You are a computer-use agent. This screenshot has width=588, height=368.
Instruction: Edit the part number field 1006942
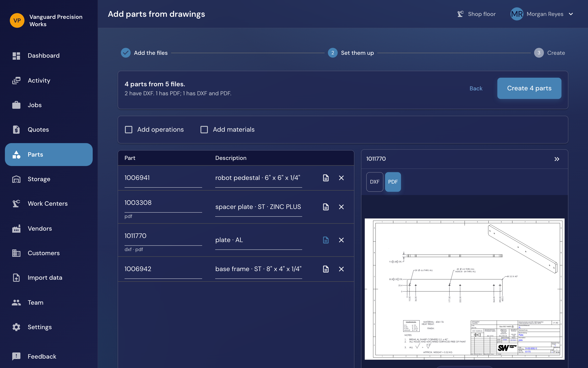click(x=163, y=269)
